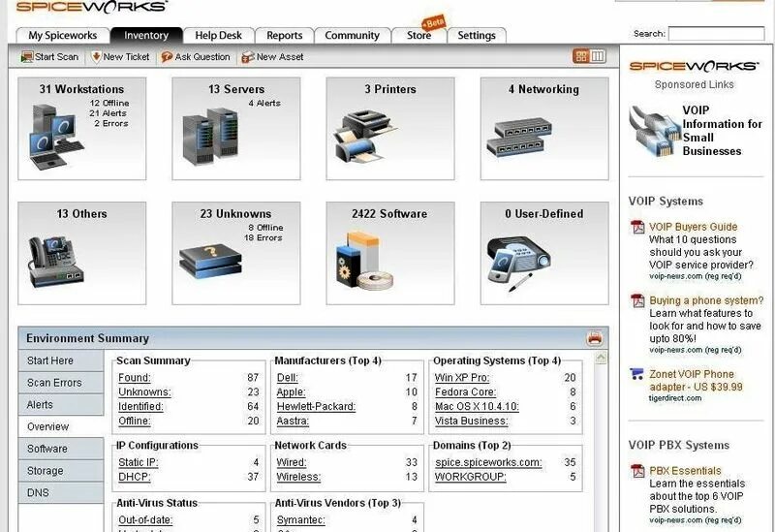Viewport: 775px width, 532px height.
Task: Click PDF icon beside PBX Essentials
Action: coord(637,471)
